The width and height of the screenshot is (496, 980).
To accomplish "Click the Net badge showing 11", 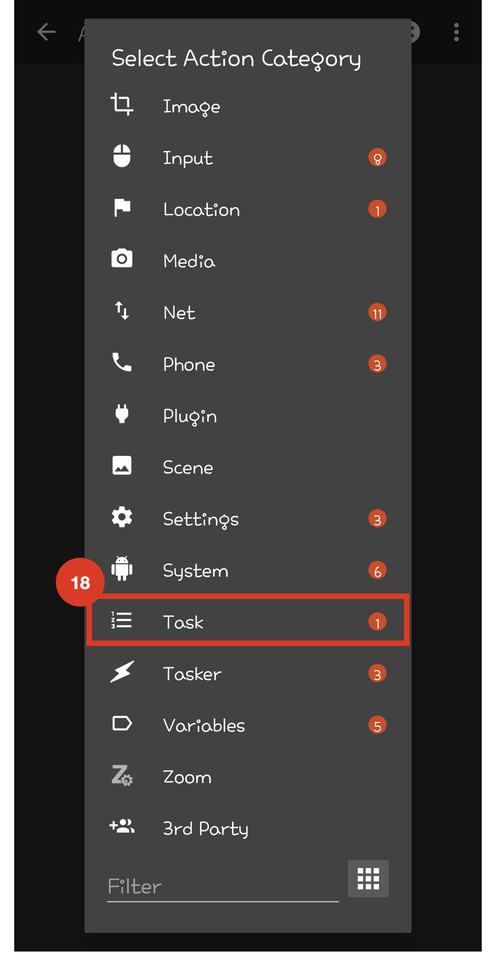I will 377,313.
